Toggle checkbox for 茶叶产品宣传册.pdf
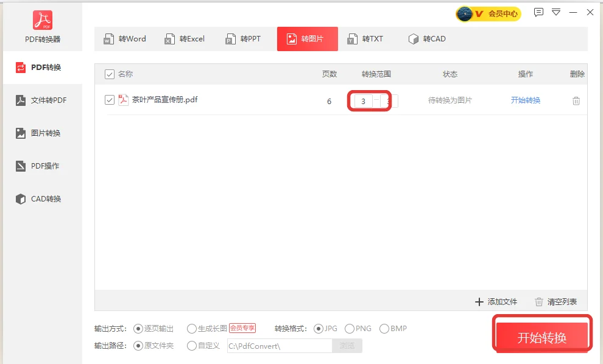Image resolution: width=603 pixels, height=364 pixels. 110,100
